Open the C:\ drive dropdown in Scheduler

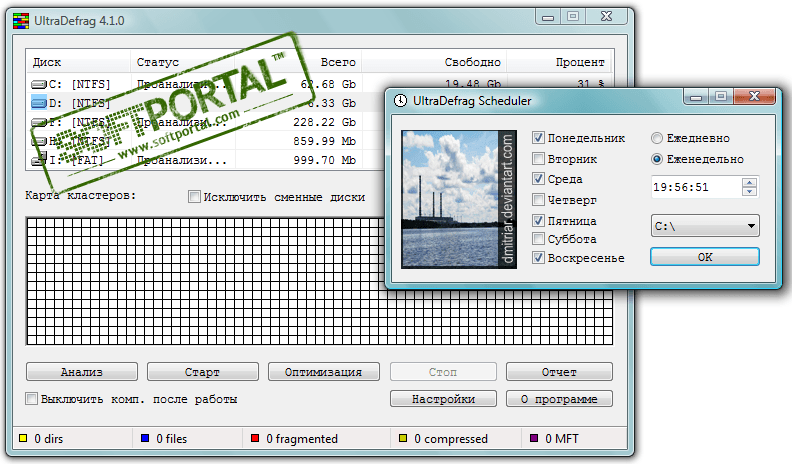pyautogui.click(x=705, y=226)
